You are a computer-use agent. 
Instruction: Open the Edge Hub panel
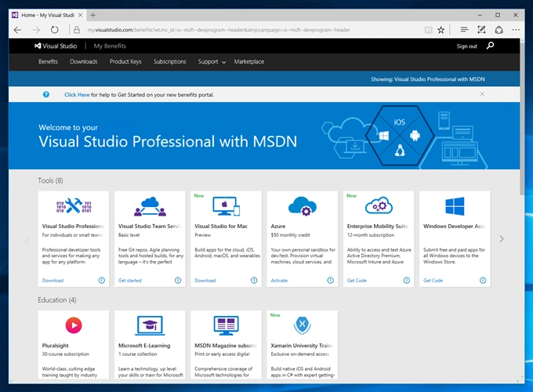(x=464, y=30)
